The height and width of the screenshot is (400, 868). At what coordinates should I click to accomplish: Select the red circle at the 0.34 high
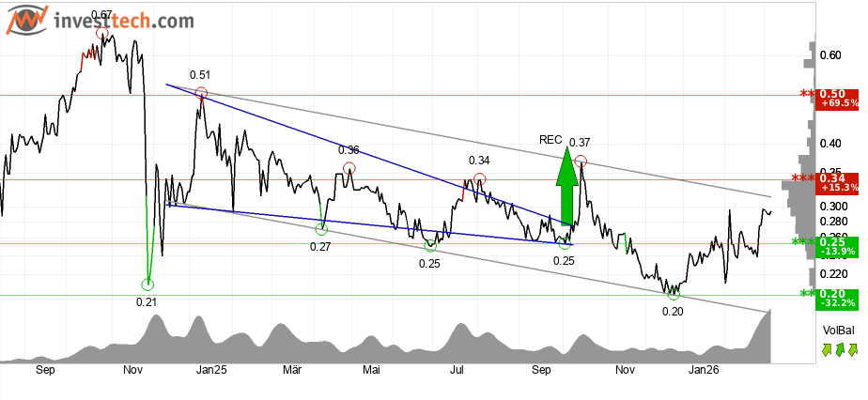tap(480, 179)
